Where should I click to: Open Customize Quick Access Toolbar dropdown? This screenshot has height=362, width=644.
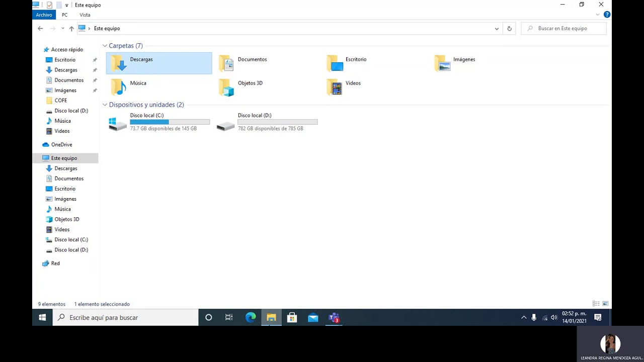(x=66, y=5)
